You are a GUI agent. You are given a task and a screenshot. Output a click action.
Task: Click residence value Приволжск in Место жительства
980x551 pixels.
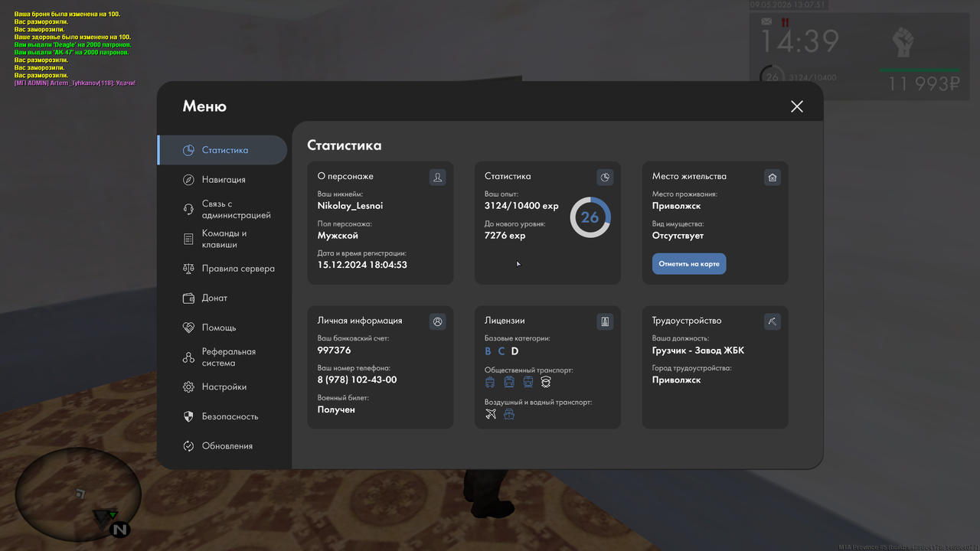(676, 206)
